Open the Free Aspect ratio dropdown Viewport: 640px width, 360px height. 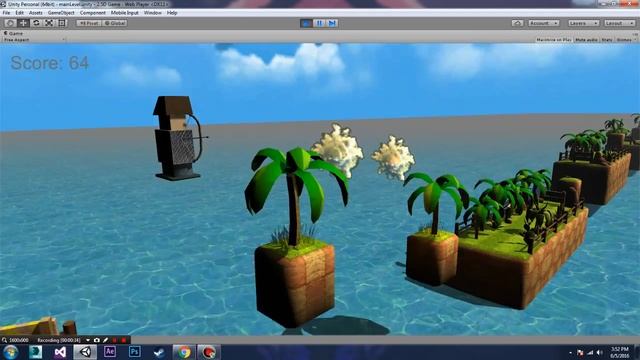pyautogui.click(x=34, y=40)
